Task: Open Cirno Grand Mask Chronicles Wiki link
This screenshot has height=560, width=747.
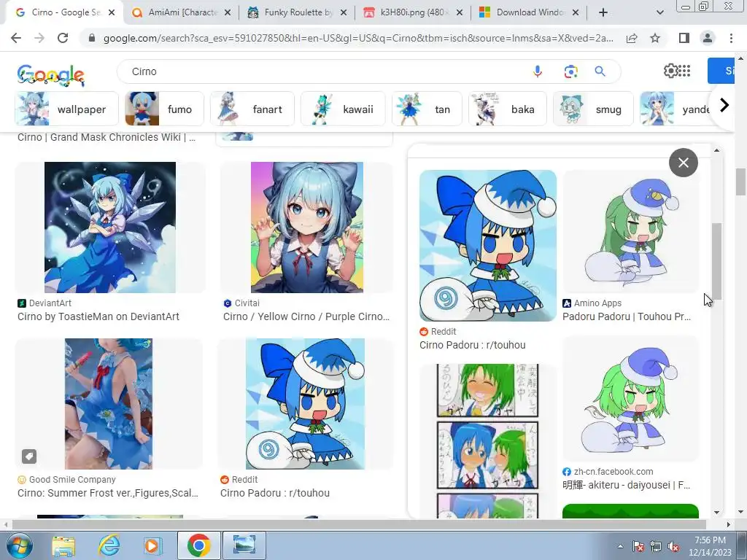Action: 107,137
